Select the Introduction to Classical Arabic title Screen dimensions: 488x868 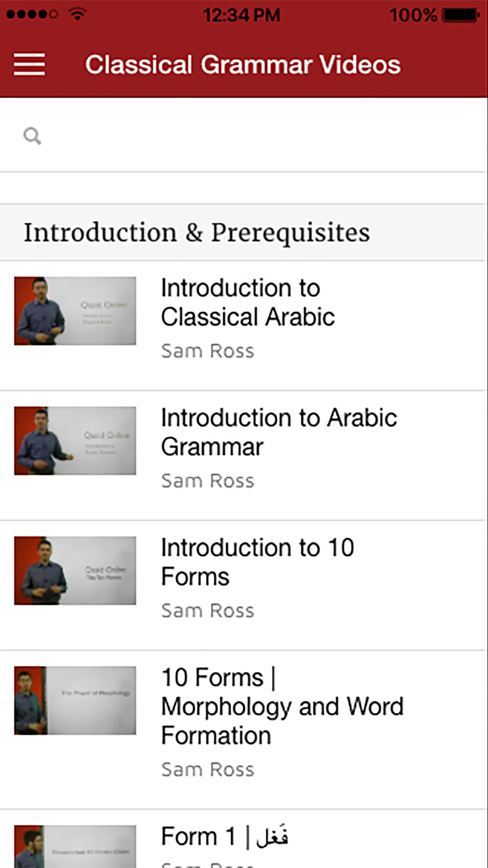click(248, 302)
